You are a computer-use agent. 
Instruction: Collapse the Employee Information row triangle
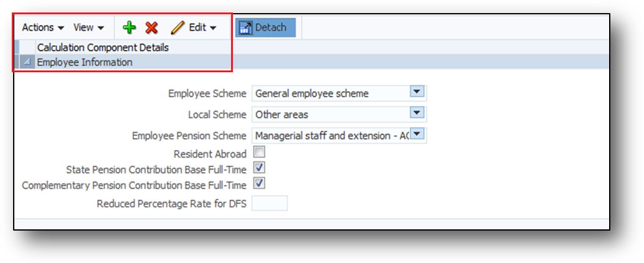(27, 62)
